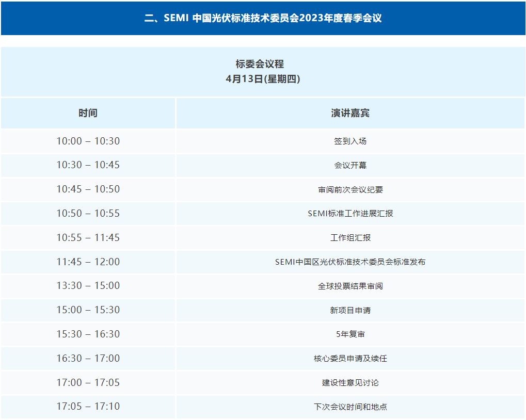Select time cell 10:55 – 11:45

click(88, 238)
